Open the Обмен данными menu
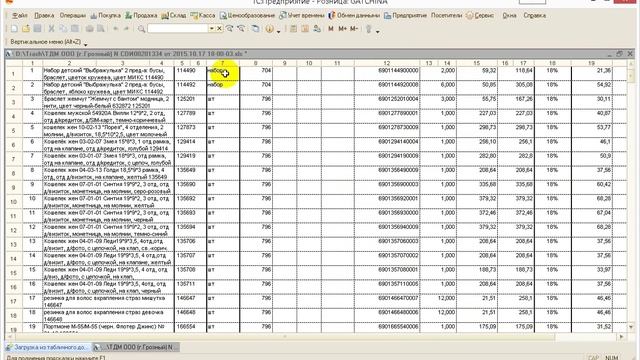 [354, 16]
